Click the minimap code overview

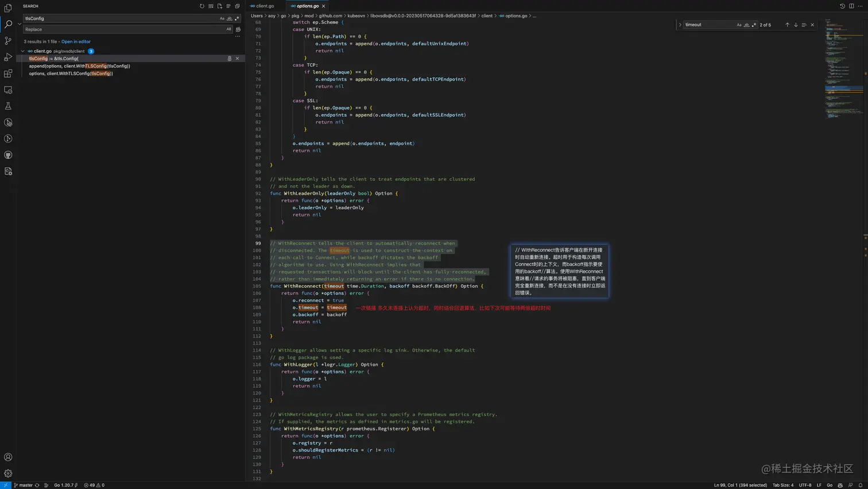[x=844, y=69]
